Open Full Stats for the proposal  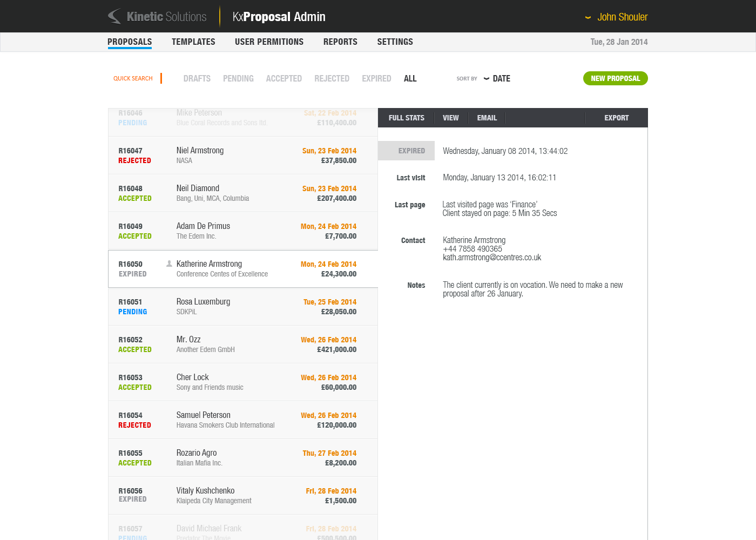pos(406,118)
